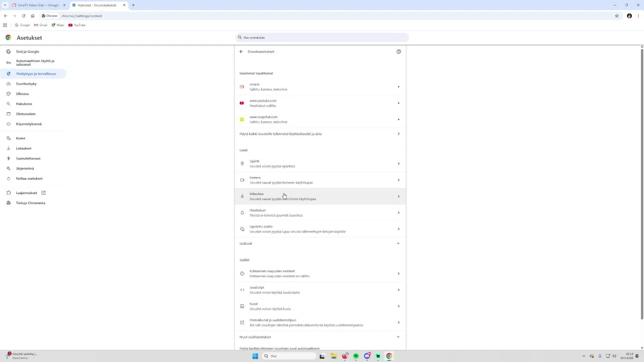
Task: Open the Kuvat content row
Action: [320, 306]
